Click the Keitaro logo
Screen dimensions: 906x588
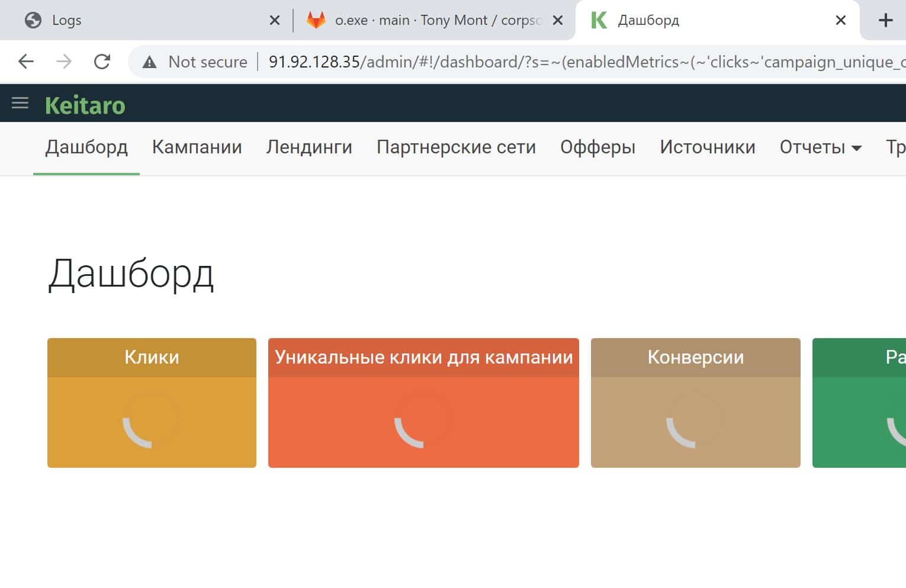(85, 105)
